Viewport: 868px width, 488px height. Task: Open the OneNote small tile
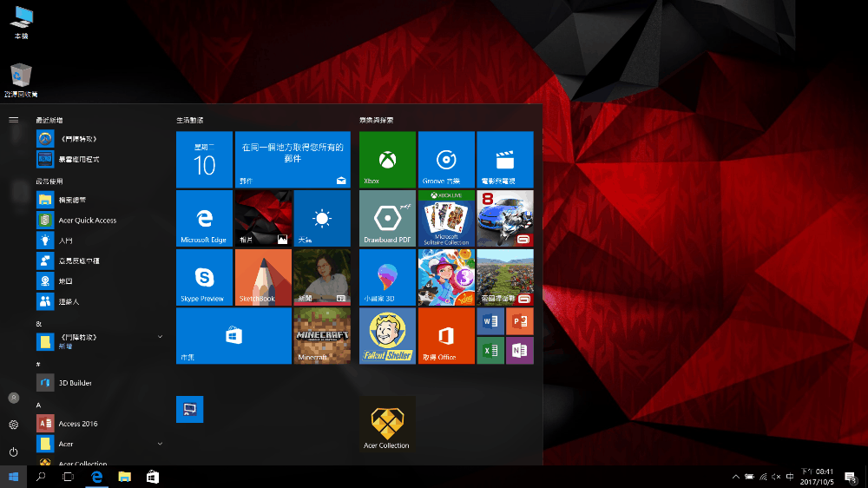520,351
